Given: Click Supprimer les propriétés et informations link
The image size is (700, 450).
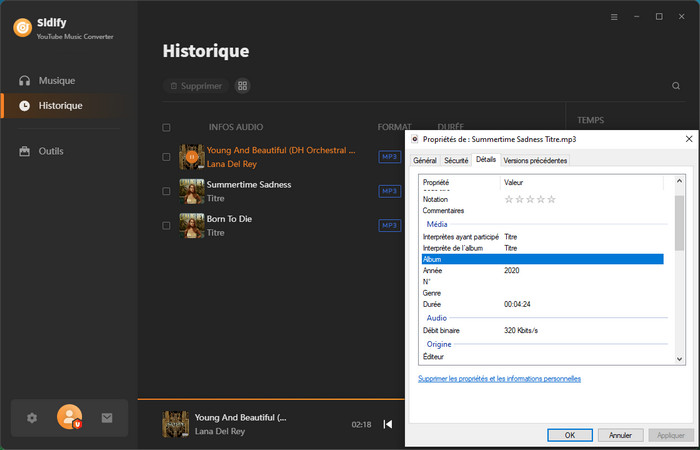Looking at the screenshot, I should [499, 379].
